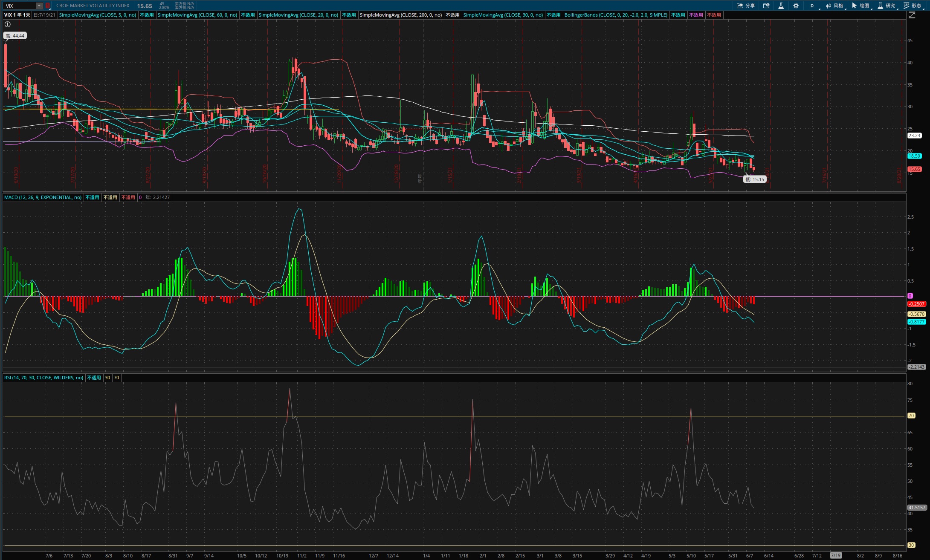The height and width of the screenshot is (560, 930).
Task: Open the beaker Edit Studies icon
Action: tap(781, 6)
